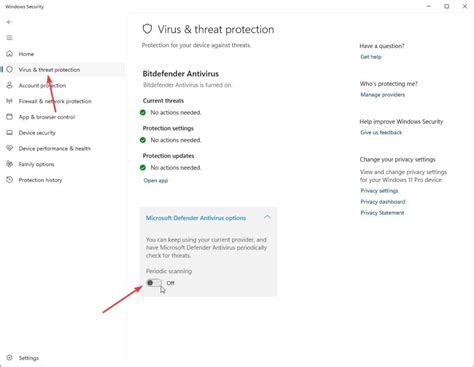
Task: Open Settings gear in the sidebar
Action: click(10, 358)
